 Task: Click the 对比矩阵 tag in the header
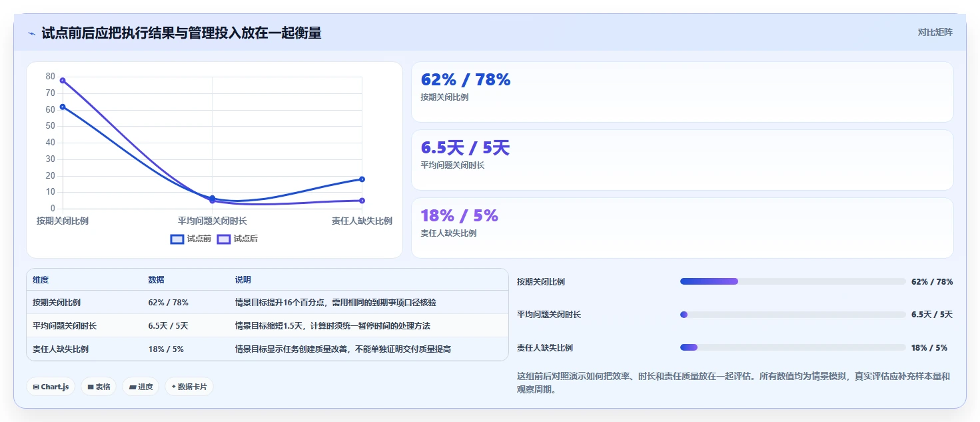click(935, 33)
